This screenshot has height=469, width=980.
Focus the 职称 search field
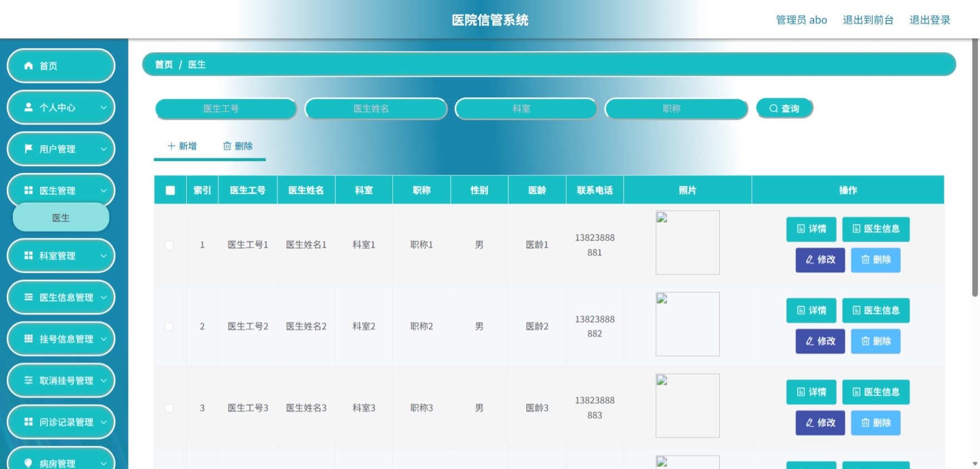pos(676,109)
